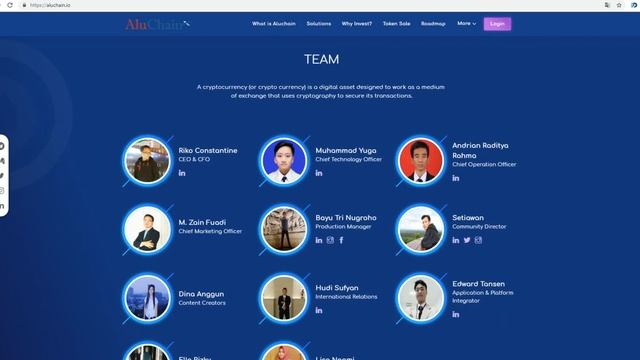
Task: Open Why Invest? menu item
Action: (x=357, y=24)
